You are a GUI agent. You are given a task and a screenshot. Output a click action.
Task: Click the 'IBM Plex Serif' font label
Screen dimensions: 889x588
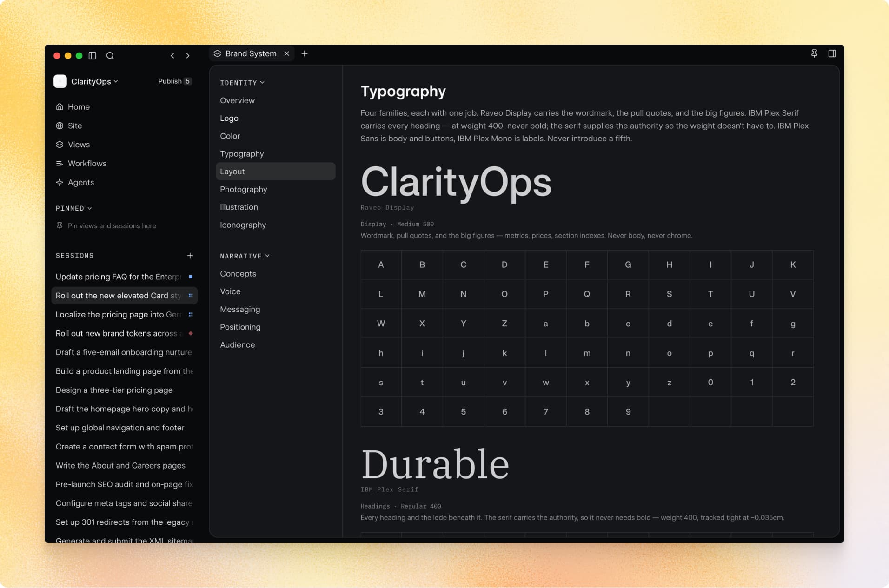tap(390, 490)
